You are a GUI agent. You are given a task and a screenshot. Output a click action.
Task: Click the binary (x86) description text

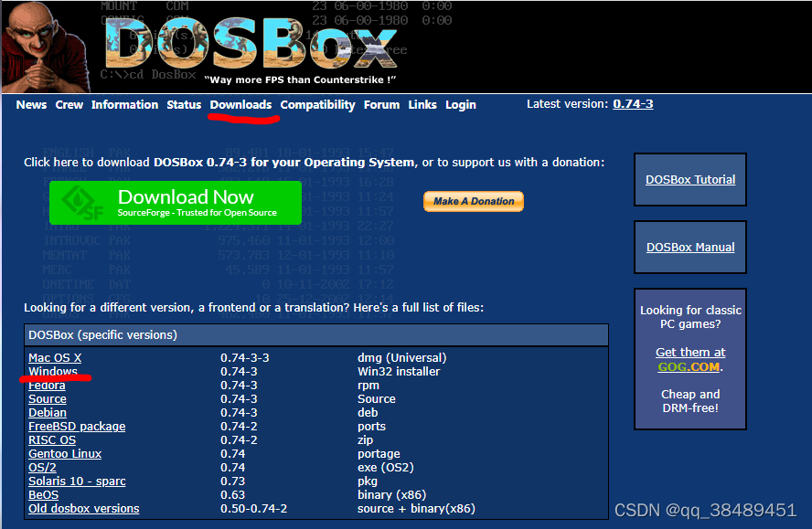(391, 495)
